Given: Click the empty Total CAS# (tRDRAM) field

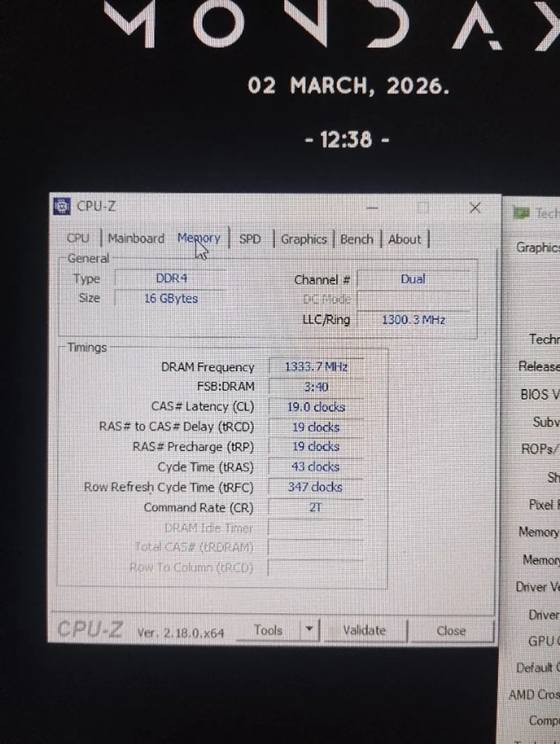Looking at the screenshot, I should 316,548.
